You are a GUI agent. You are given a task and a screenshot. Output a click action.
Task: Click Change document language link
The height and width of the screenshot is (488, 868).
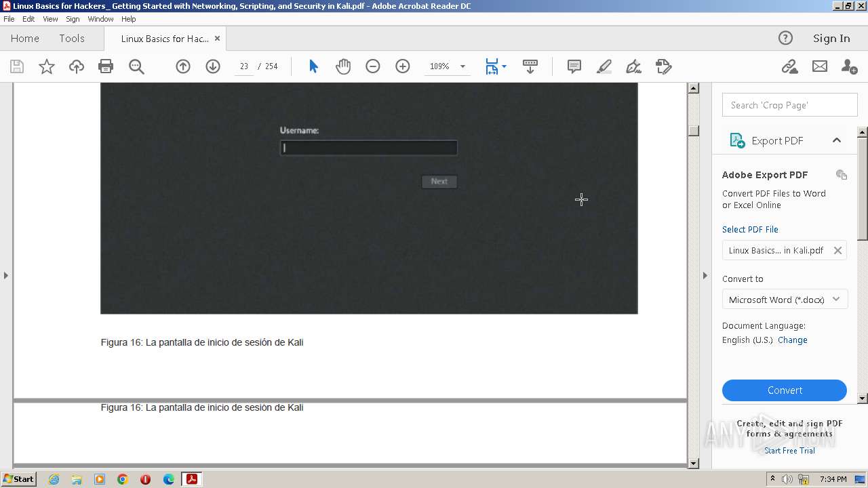point(792,340)
